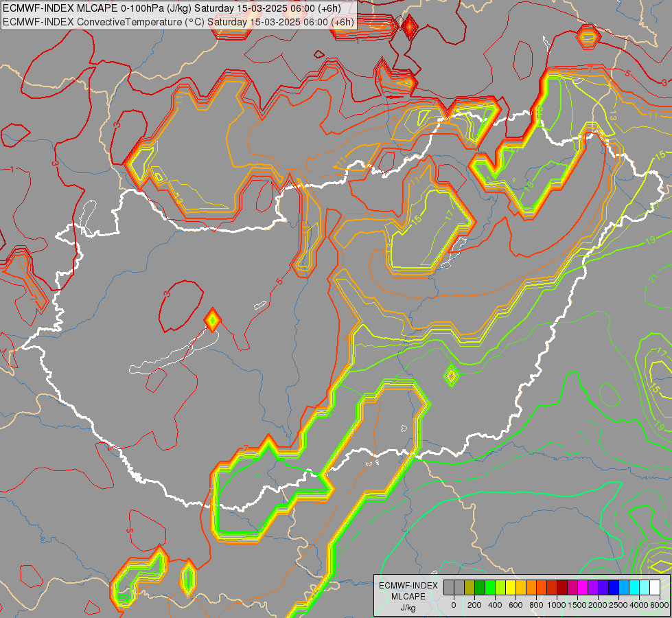Select the sky blue legend swatch
This screenshot has width=672, height=618.
pyautogui.click(x=625, y=587)
